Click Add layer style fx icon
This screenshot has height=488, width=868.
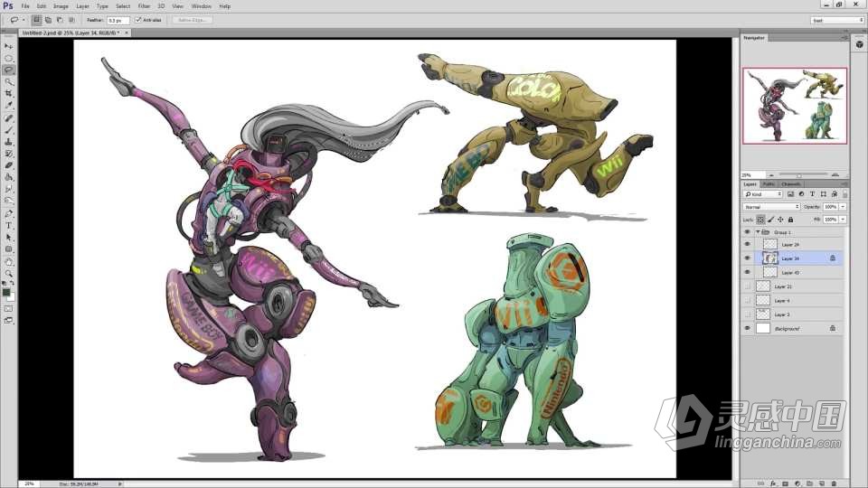tap(773, 483)
